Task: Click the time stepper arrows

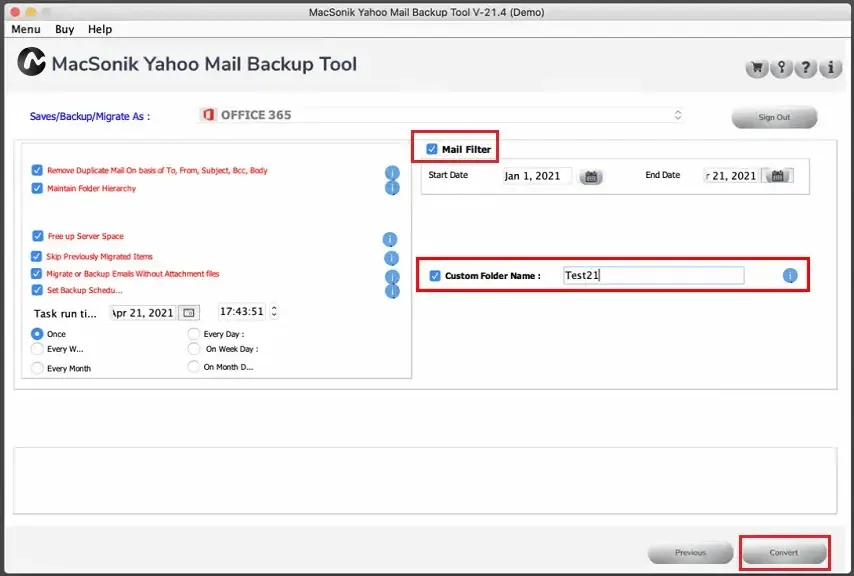Action: tap(274, 311)
